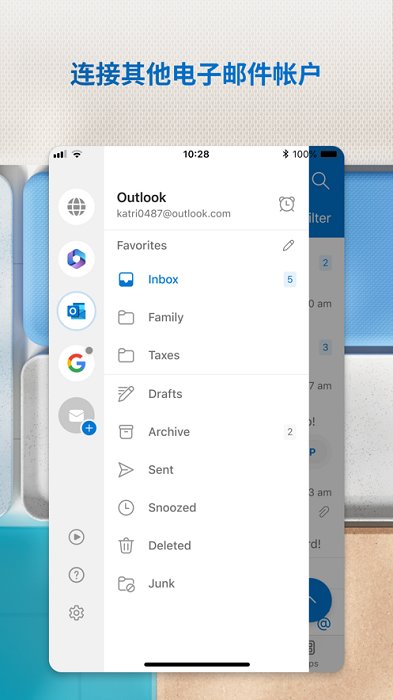Open the Deleted folder
393x700 pixels.
click(x=206, y=546)
